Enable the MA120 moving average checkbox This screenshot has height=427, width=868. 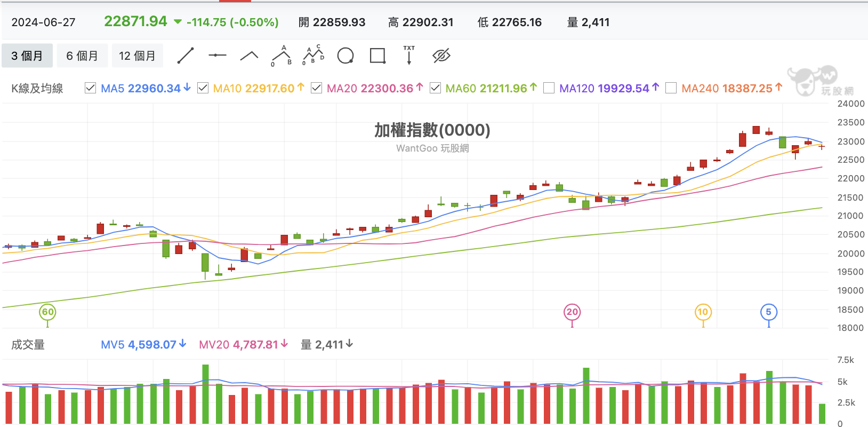549,88
